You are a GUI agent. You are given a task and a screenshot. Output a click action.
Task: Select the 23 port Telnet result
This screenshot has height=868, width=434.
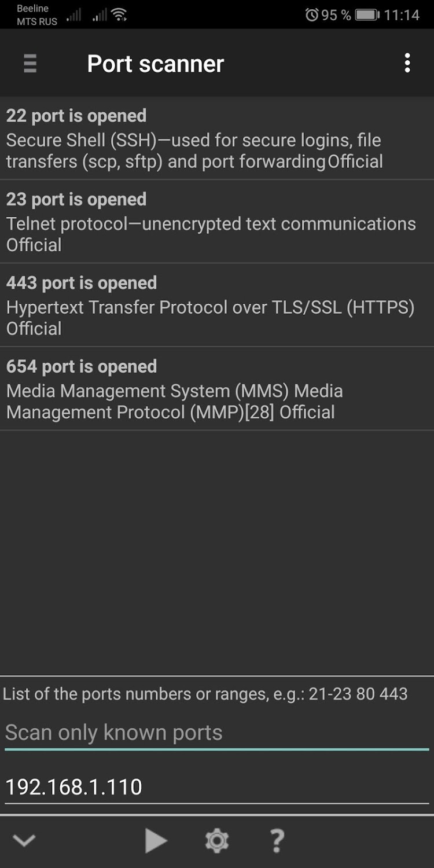click(217, 222)
